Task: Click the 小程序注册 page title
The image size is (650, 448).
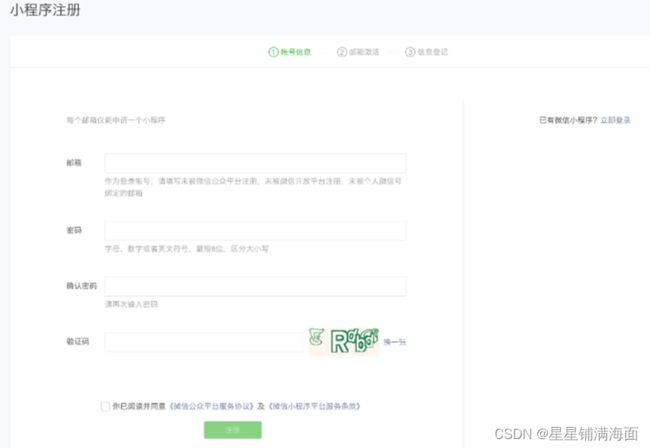Action: pyautogui.click(x=45, y=10)
